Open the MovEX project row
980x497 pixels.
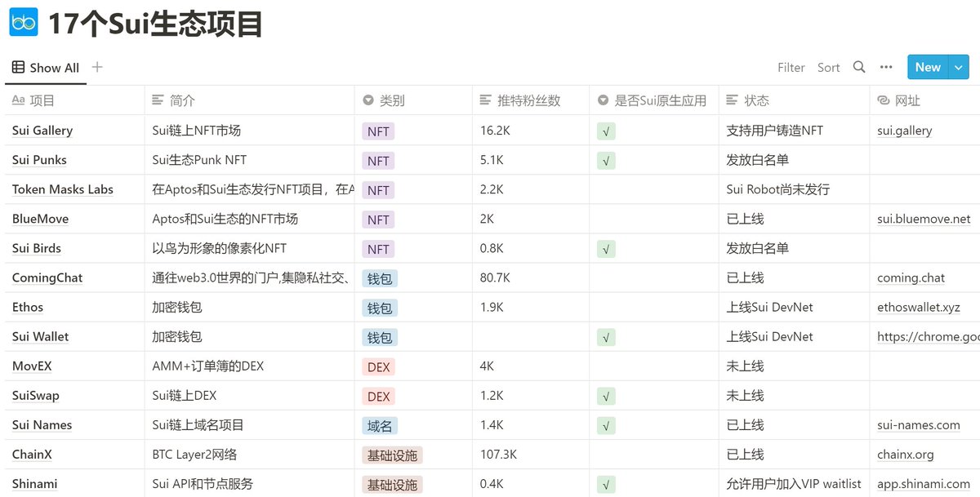click(32, 366)
